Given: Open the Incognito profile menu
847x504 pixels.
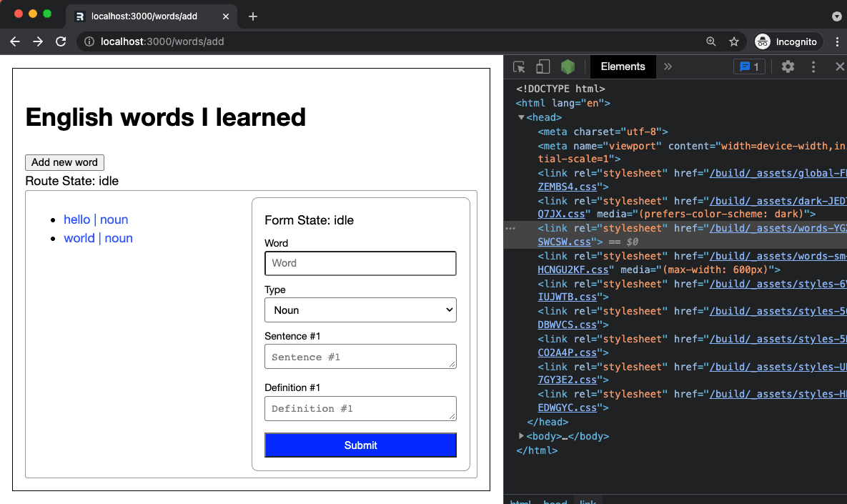Looking at the screenshot, I should tap(787, 41).
